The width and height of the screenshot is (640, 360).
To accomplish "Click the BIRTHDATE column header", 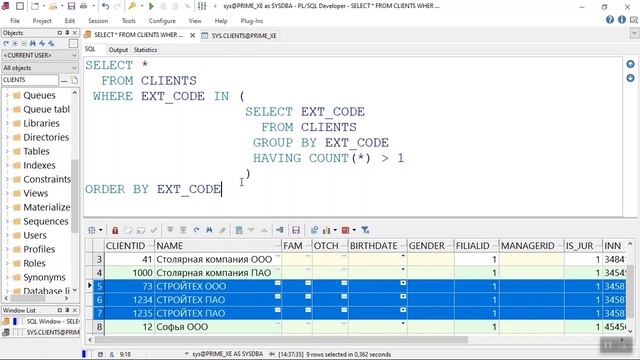I will coord(377,246).
